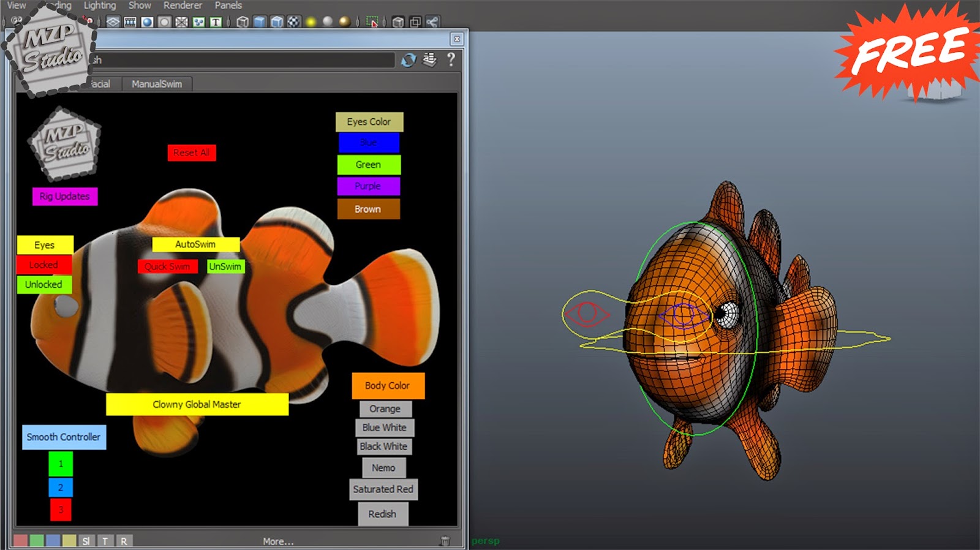Image resolution: width=980 pixels, height=550 pixels.
Task: Close the picker window with X button
Action: pyautogui.click(x=457, y=39)
